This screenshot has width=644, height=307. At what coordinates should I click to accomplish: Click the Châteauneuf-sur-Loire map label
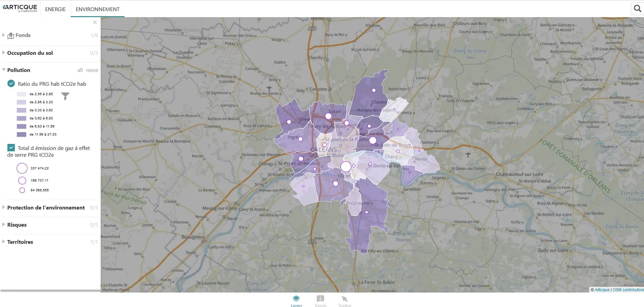pos(519,175)
